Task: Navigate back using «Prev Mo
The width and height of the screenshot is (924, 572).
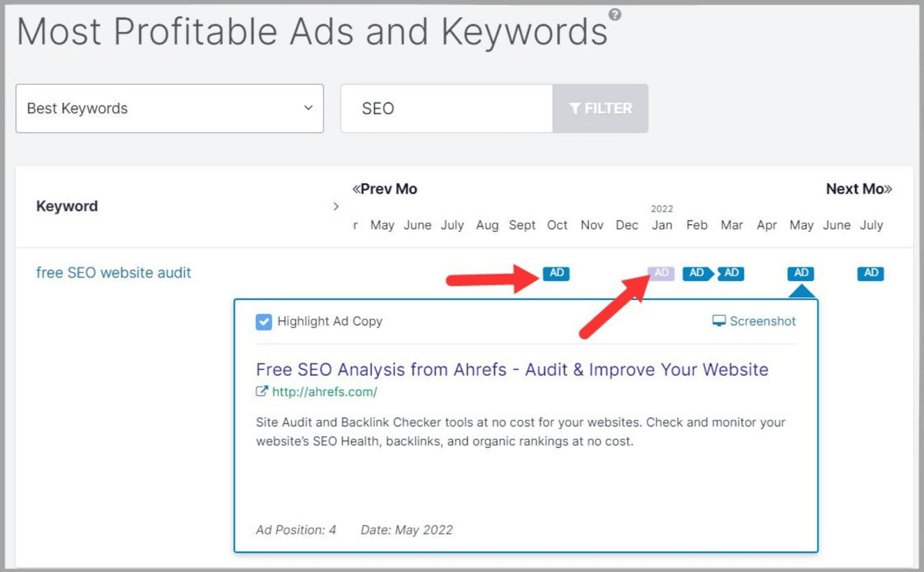Action: (x=385, y=188)
